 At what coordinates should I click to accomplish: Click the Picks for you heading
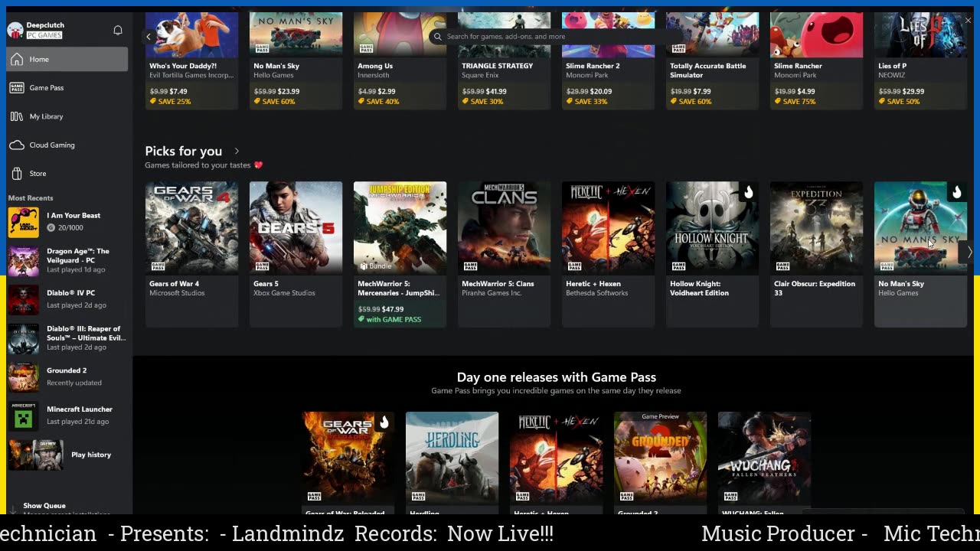184,152
